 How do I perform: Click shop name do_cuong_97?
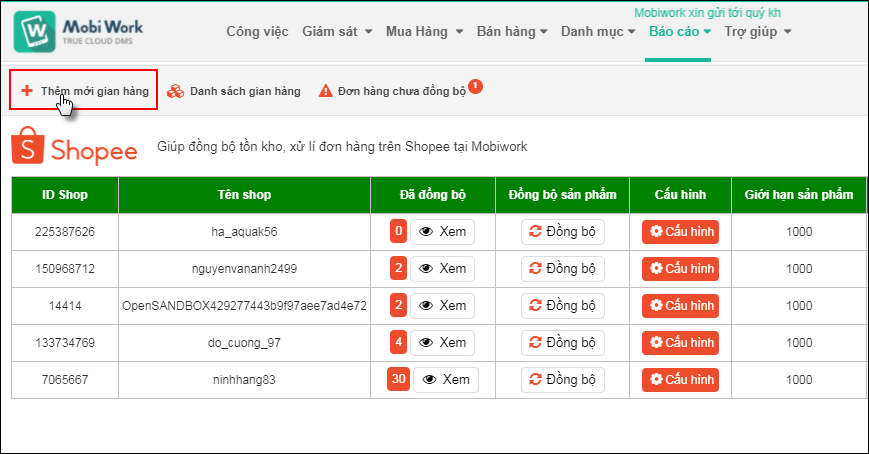[x=244, y=343]
